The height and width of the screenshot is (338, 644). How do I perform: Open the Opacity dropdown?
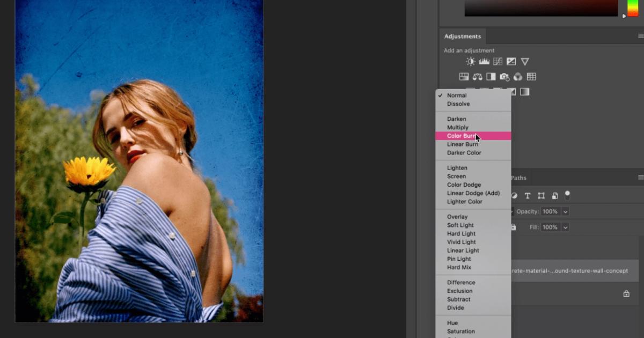pos(565,211)
